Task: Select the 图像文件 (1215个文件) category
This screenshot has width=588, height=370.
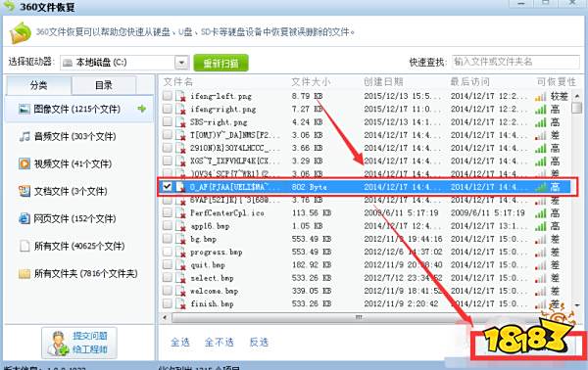Action: coord(78,110)
